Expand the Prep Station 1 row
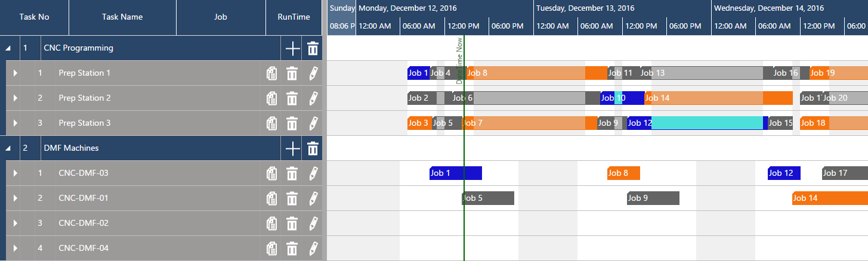Viewport: 868px width, 261px height. point(16,73)
